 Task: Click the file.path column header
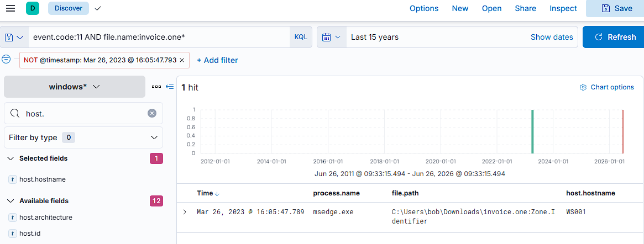[x=405, y=193]
